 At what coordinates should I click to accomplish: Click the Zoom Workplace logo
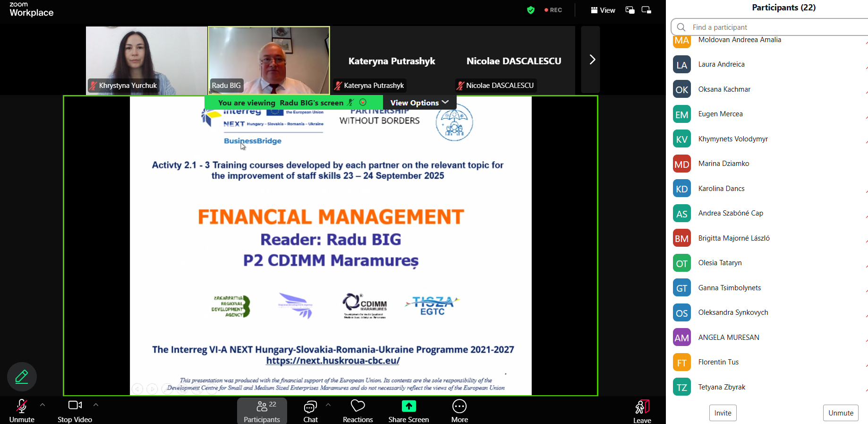(32, 9)
